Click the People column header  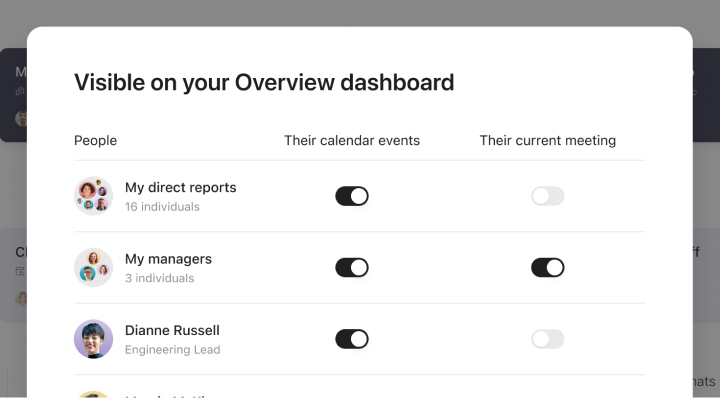[96, 140]
